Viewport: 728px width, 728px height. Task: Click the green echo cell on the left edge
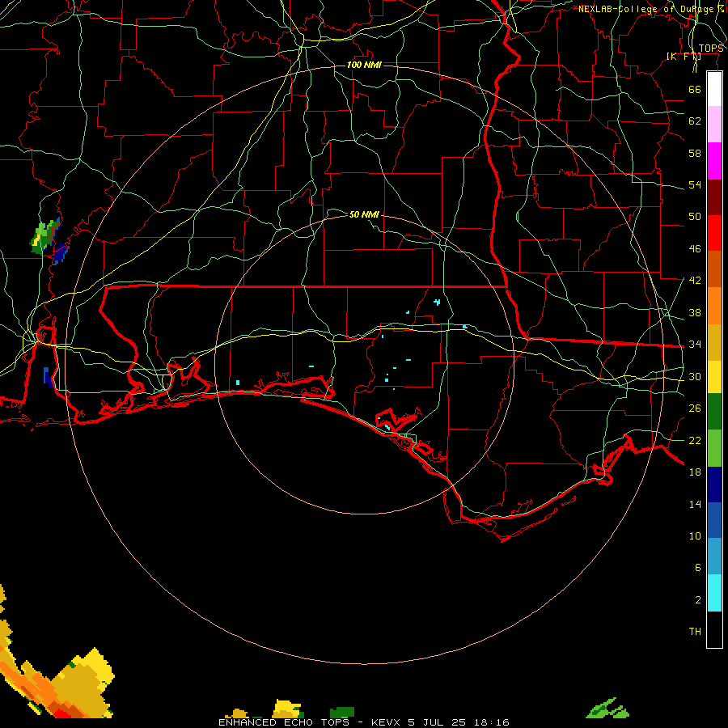coord(44,237)
